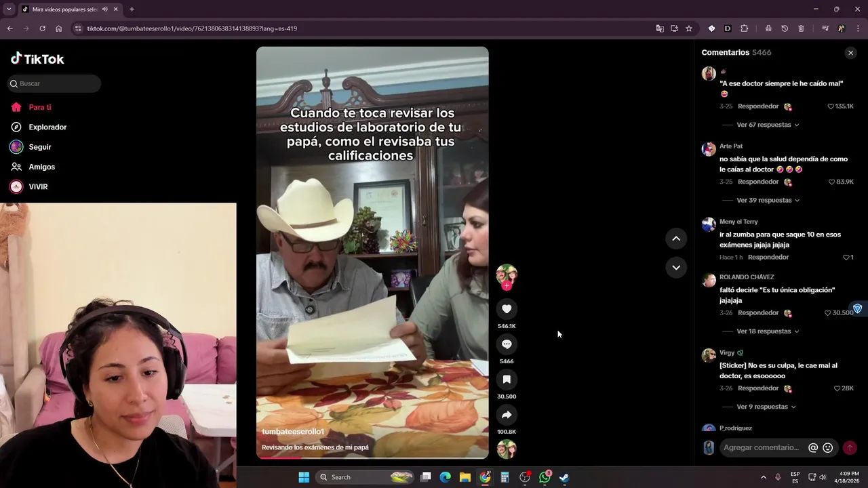Open the spinning sound disc thumbnail
This screenshot has height=488, width=868.
click(507, 449)
